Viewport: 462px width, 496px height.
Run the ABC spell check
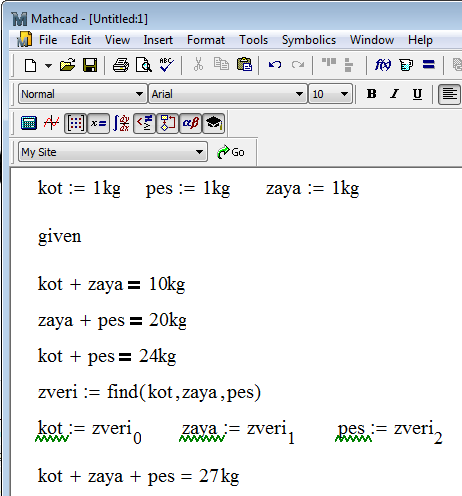coord(166,65)
